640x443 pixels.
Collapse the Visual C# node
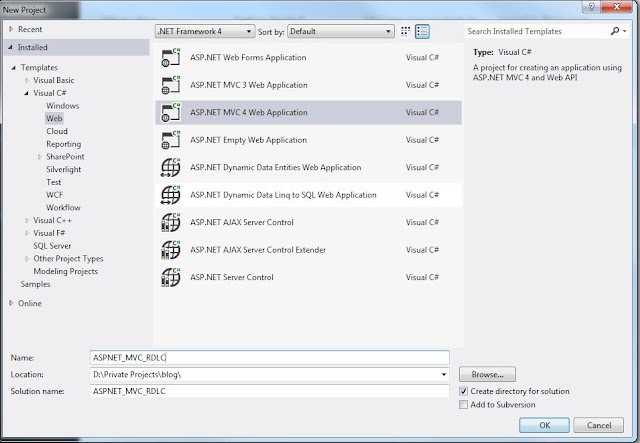point(27,93)
